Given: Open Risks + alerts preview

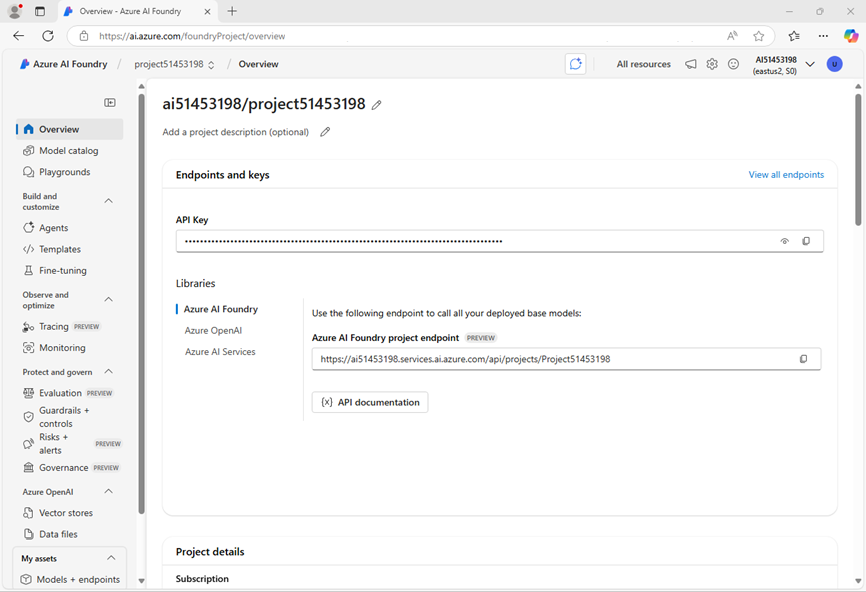Looking at the screenshot, I should [x=70, y=443].
